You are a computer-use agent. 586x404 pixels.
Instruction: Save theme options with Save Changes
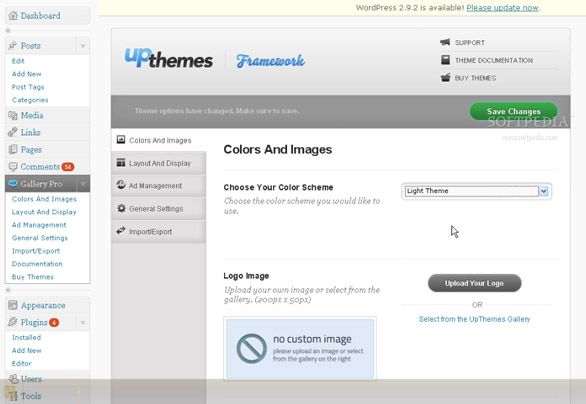[x=513, y=111]
